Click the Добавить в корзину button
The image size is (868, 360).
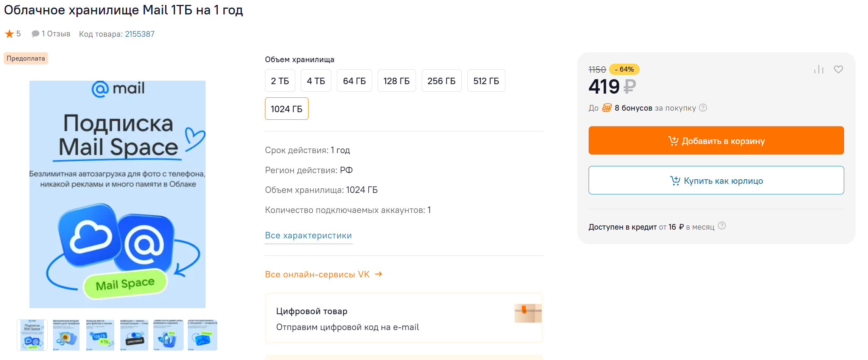click(x=716, y=141)
